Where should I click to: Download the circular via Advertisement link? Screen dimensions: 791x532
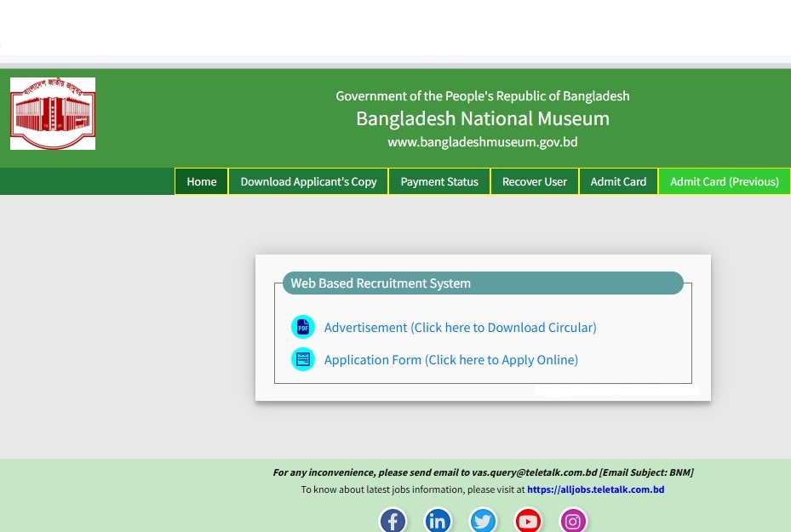click(x=460, y=328)
